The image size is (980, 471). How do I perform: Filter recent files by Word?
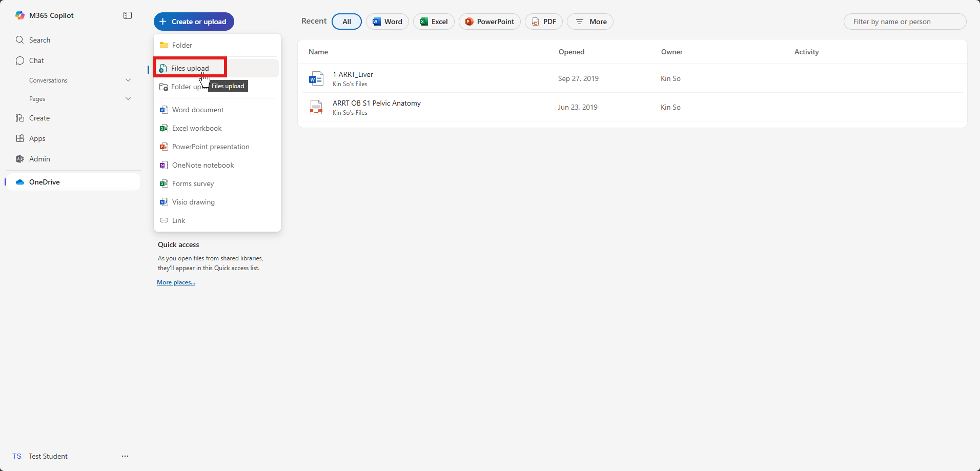click(387, 22)
